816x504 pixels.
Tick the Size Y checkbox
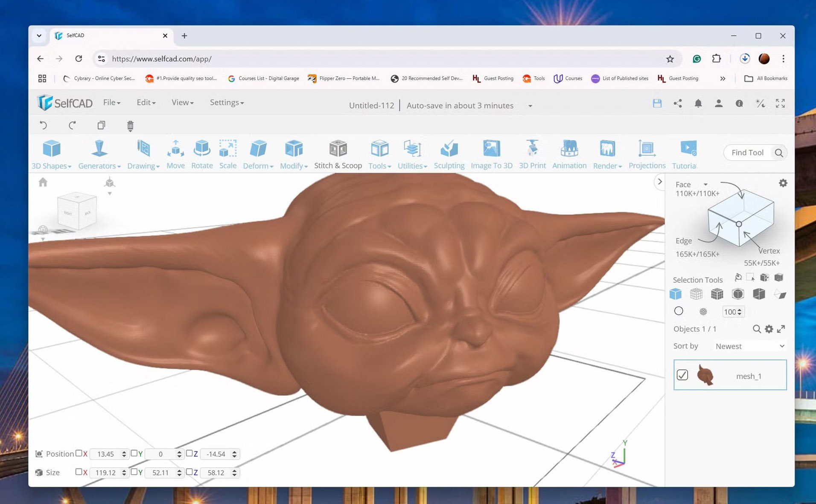(134, 472)
